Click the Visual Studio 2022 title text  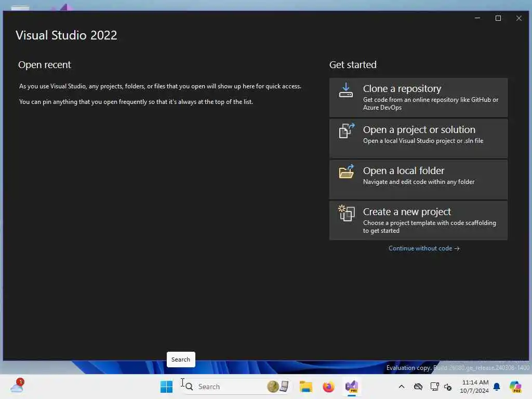(x=66, y=35)
